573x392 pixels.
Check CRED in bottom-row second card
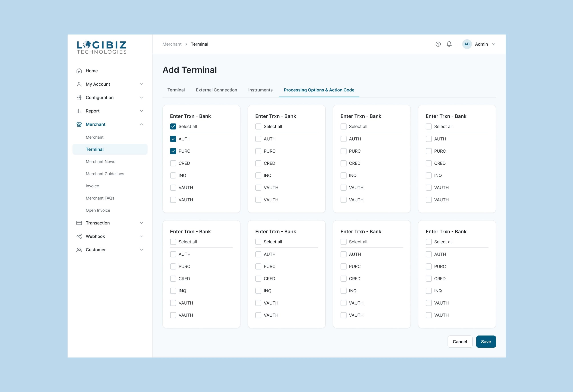pos(258,279)
